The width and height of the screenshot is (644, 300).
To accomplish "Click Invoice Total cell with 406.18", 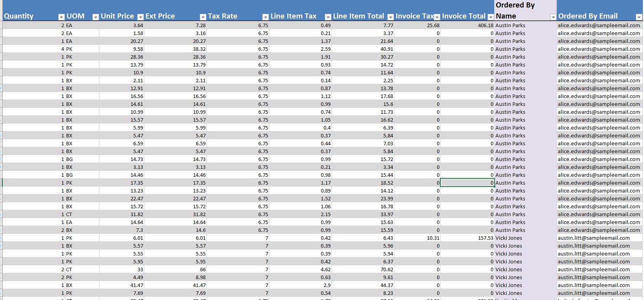I will coord(467,25).
